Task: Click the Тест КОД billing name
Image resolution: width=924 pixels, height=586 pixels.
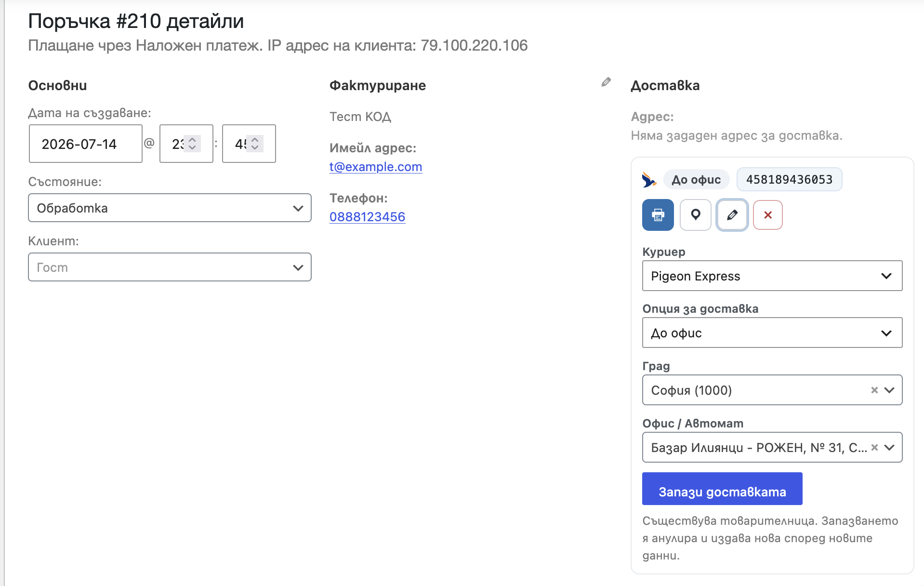Action: (360, 117)
